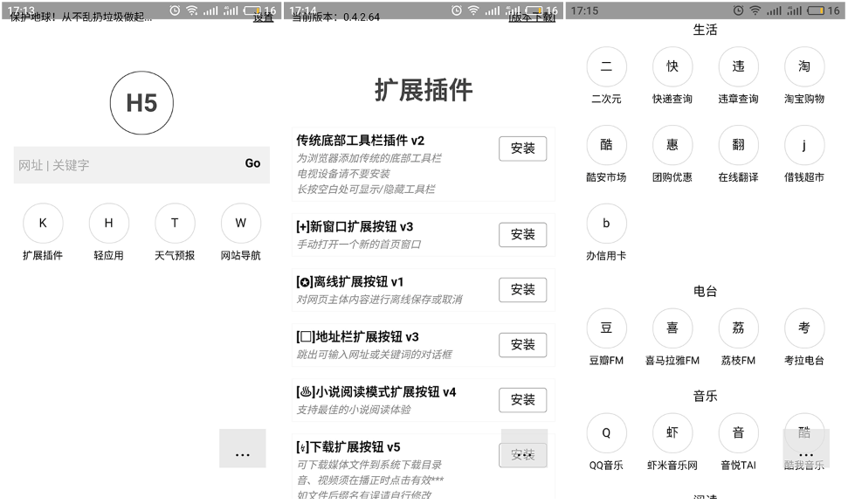The image size is (848, 504).
Task: Tap the alarm icon in right screen status bar
Action: (x=738, y=10)
